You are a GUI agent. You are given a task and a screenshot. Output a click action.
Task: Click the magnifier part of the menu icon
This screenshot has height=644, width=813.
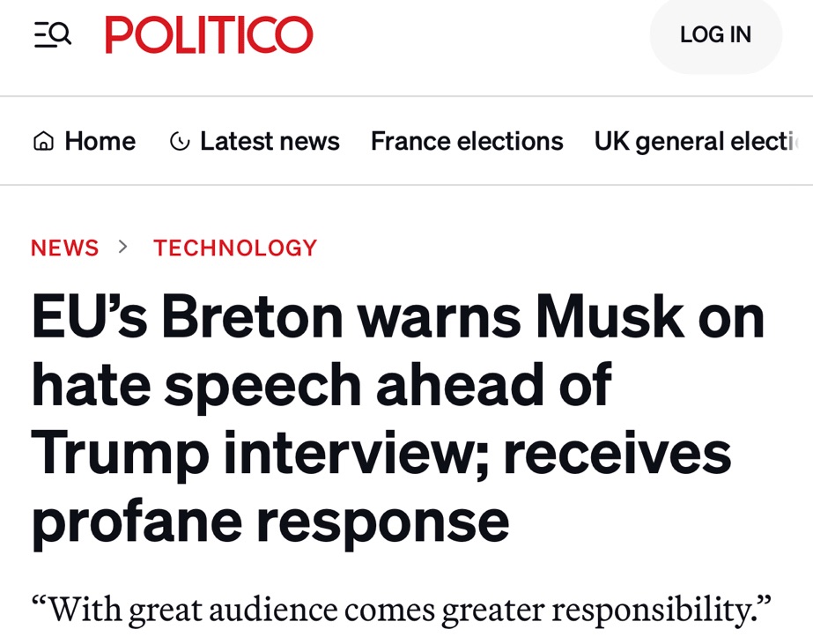click(x=61, y=34)
